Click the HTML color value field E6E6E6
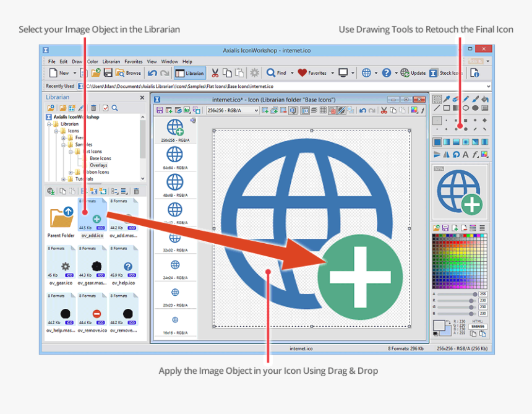The width and height of the screenshot is (532, 414). pos(478,327)
